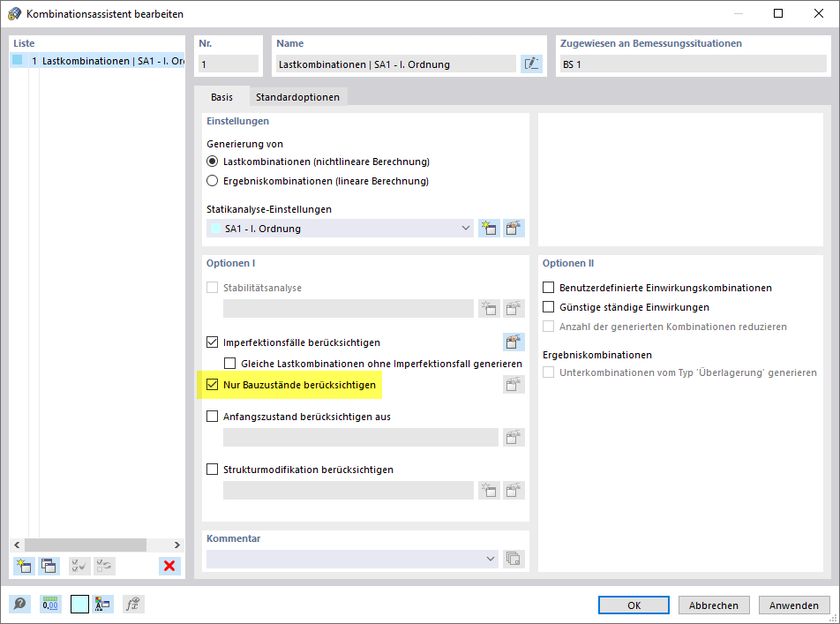This screenshot has height=624, width=840.
Task: Click Anwenden button
Action: 794,605
